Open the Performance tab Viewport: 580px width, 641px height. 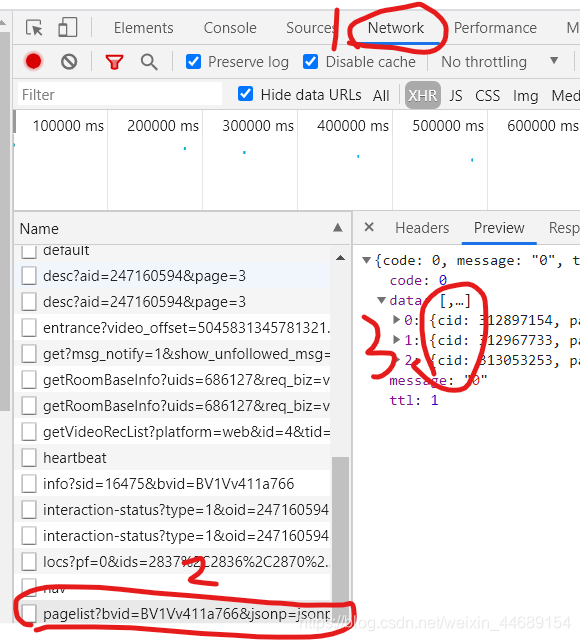coord(495,28)
